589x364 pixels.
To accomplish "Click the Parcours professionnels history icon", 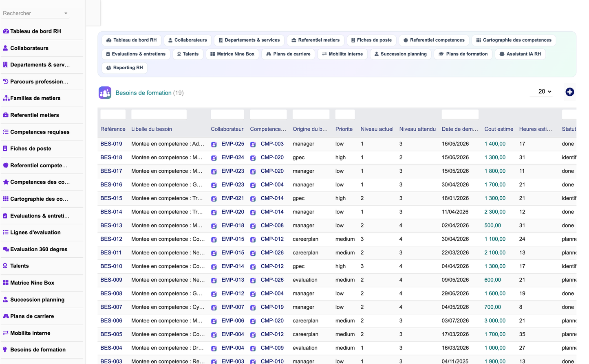I will coord(6,81).
